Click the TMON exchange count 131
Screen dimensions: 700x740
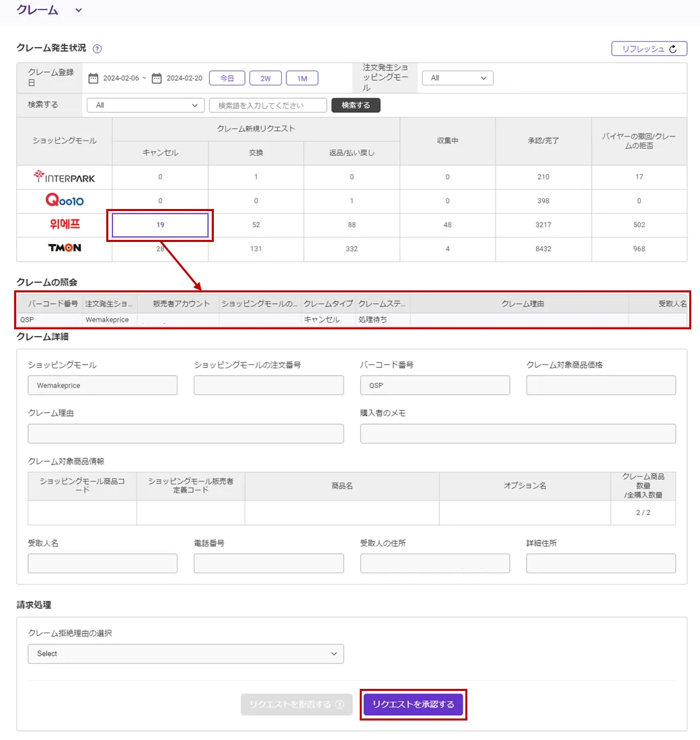tap(256, 249)
